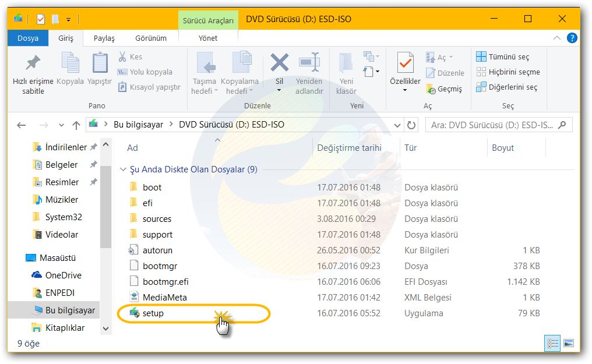Click the Düzenle edit command
This screenshot has height=364, width=592.
pyautogui.click(x=445, y=73)
